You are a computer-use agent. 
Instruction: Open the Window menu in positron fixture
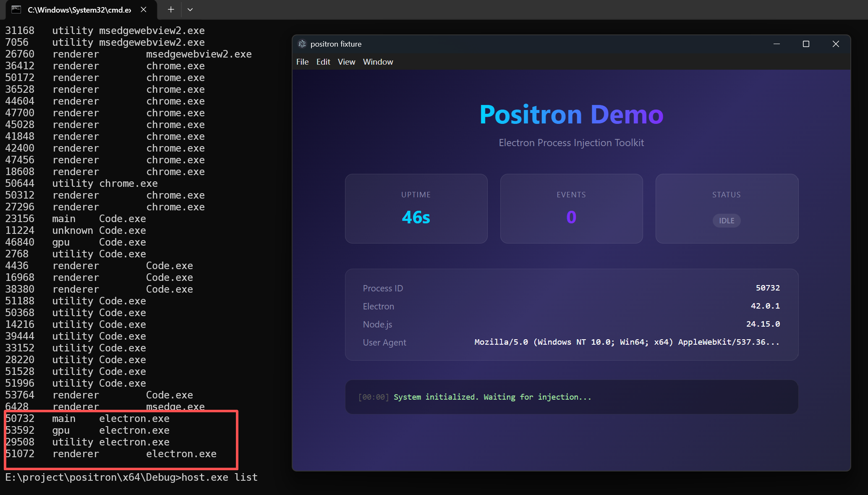378,62
